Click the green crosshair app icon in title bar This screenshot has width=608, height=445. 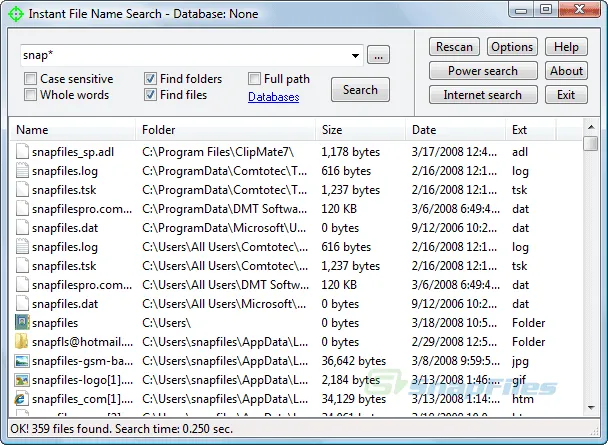[x=16, y=14]
